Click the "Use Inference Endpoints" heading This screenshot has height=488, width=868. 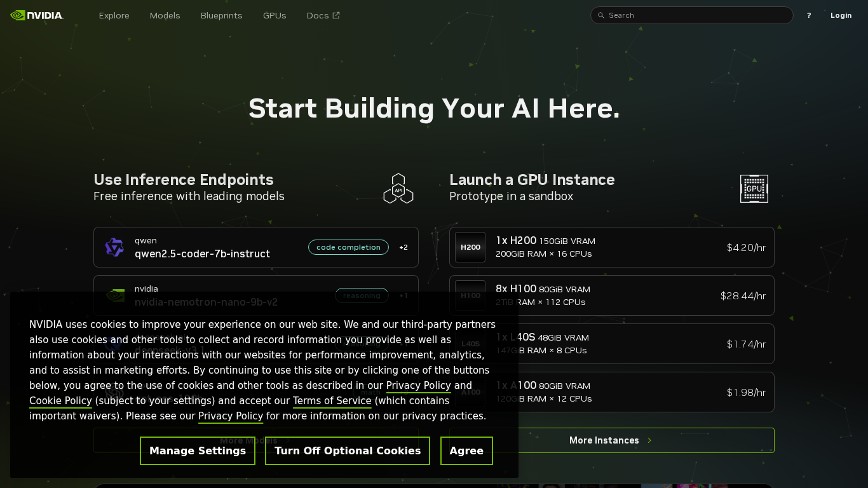coord(184,180)
